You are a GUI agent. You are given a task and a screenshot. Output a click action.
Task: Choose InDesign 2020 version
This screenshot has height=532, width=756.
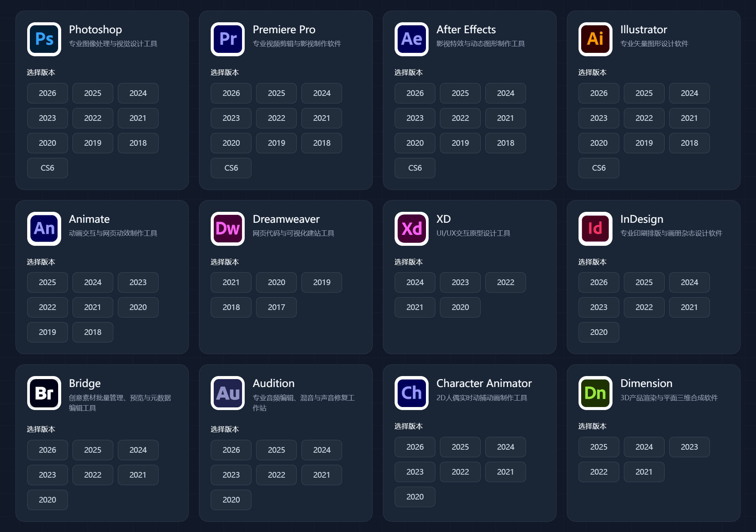click(x=599, y=332)
